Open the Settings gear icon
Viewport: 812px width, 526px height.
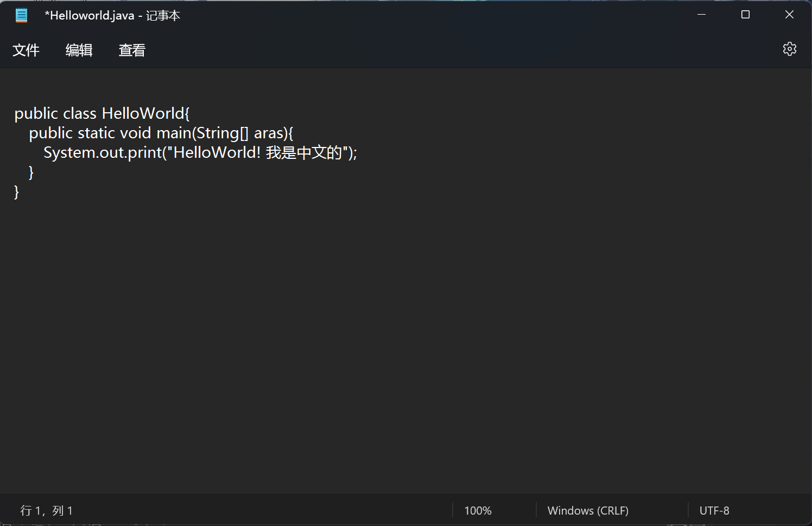click(x=789, y=49)
